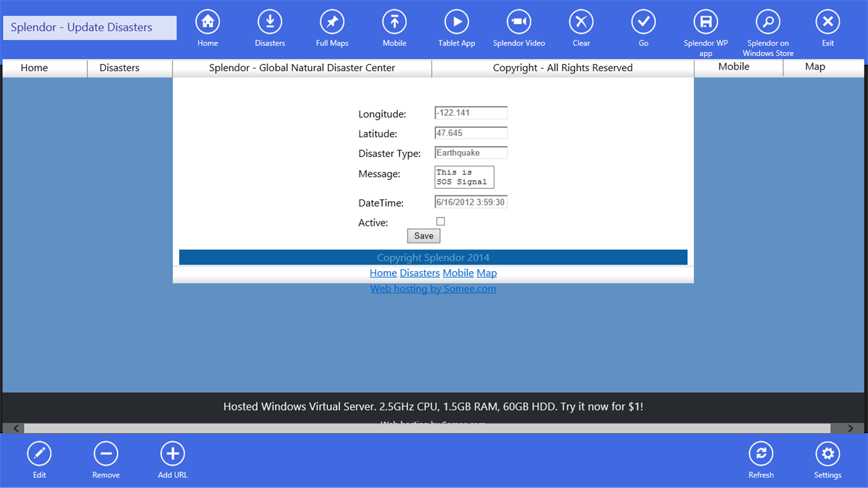Screen dimensions: 868x488
Task: Click the Message text area
Action: pyautogui.click(x=464, y=177)
